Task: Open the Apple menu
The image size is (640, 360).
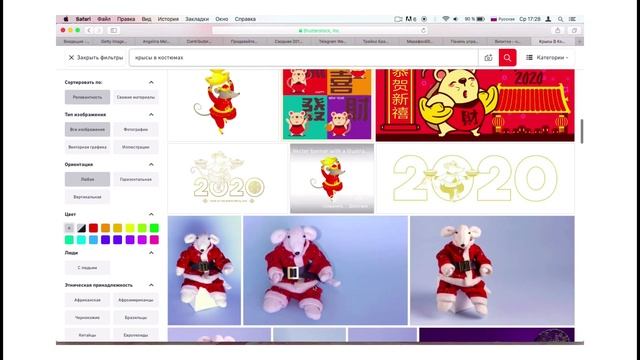Action: (66, 19)
